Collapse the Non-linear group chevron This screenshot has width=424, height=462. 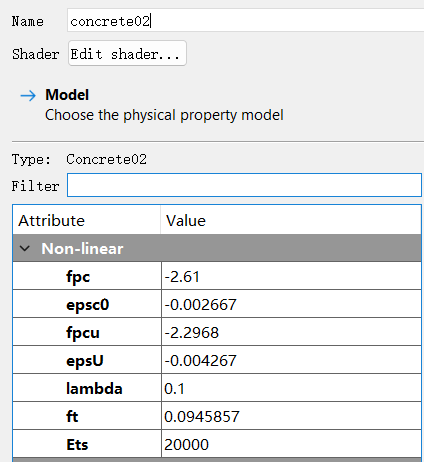[x=25, y=249]
